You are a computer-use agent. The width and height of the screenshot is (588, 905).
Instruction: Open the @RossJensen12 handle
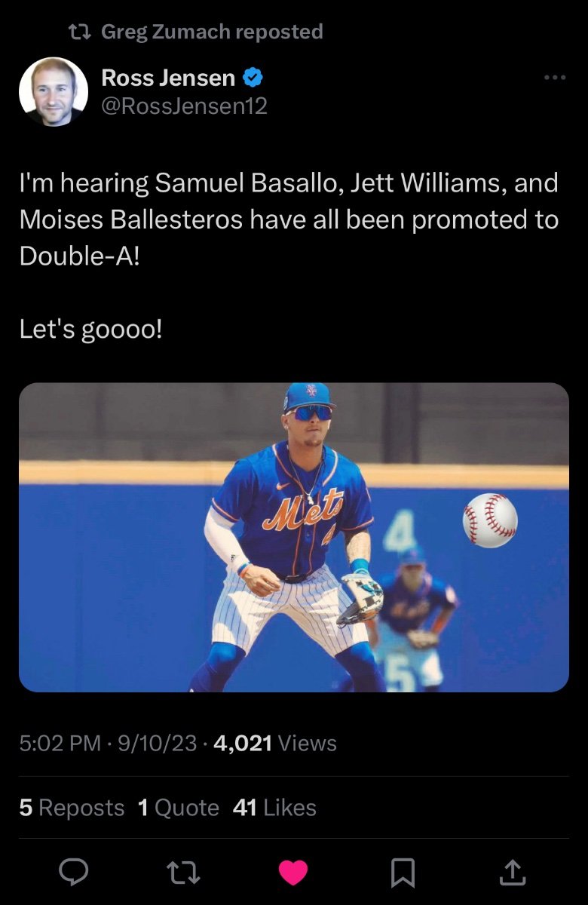184,106
